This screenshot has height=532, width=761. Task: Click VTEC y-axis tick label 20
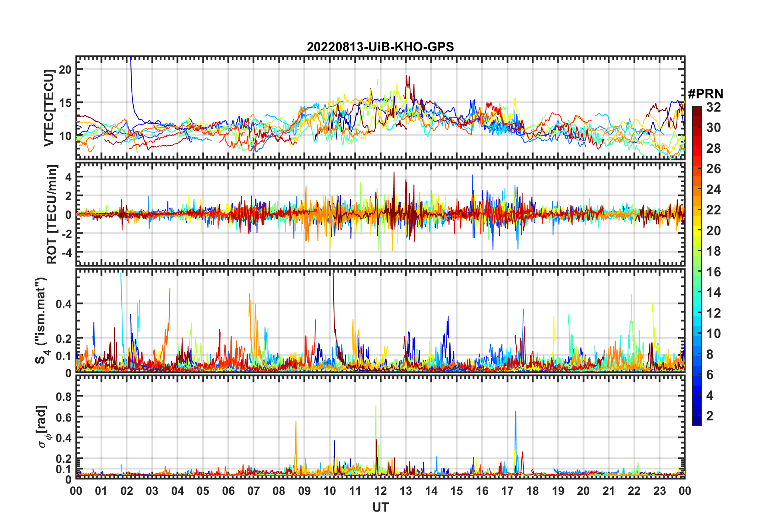pos(65,70)
